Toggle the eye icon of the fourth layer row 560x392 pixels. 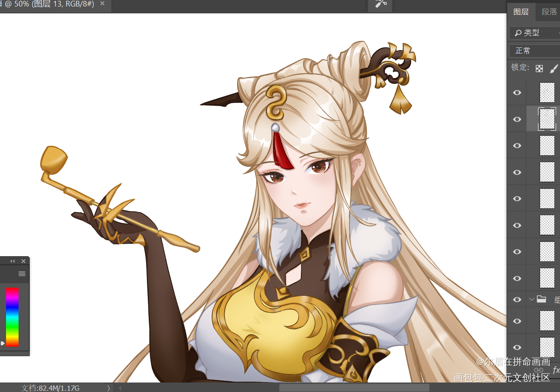[x=517, y=172]
